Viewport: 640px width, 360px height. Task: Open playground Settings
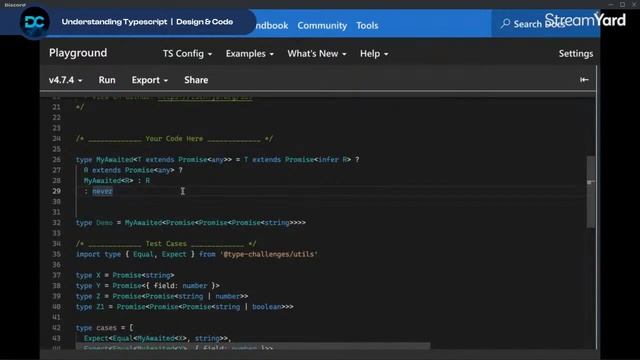point(576,53)
